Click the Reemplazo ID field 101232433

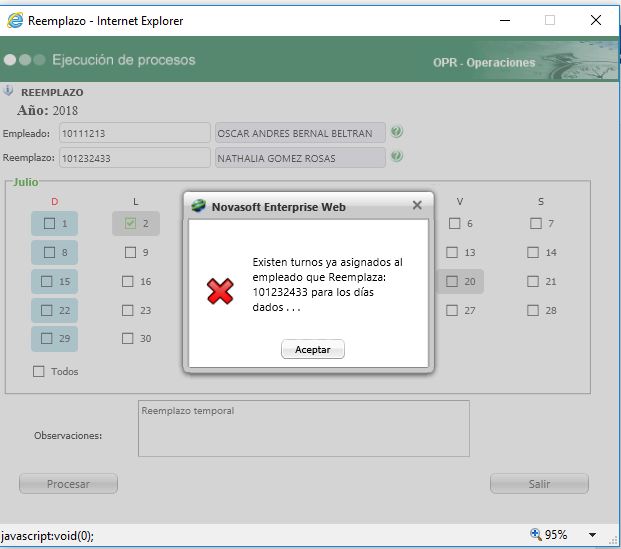click(135, 158)
